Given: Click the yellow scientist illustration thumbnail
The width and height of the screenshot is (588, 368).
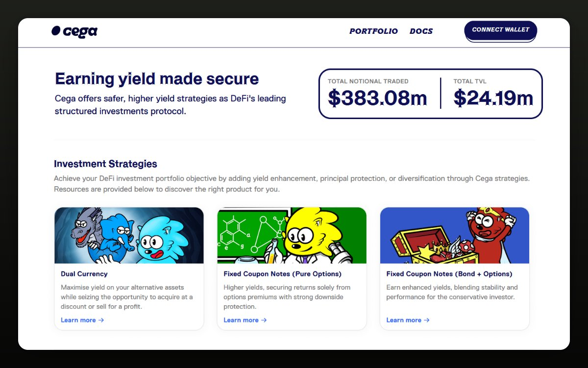Looking at the screenshot, I should tap(292, 235).
